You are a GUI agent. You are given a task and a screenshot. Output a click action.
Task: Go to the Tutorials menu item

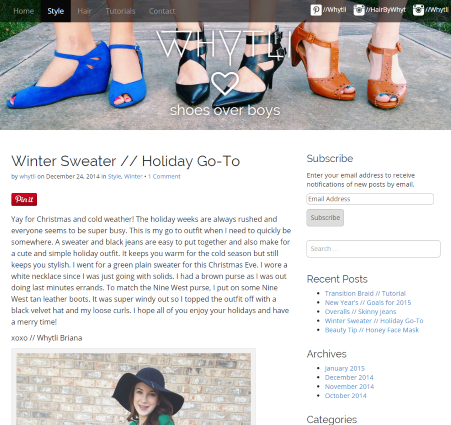coord(120,11)
